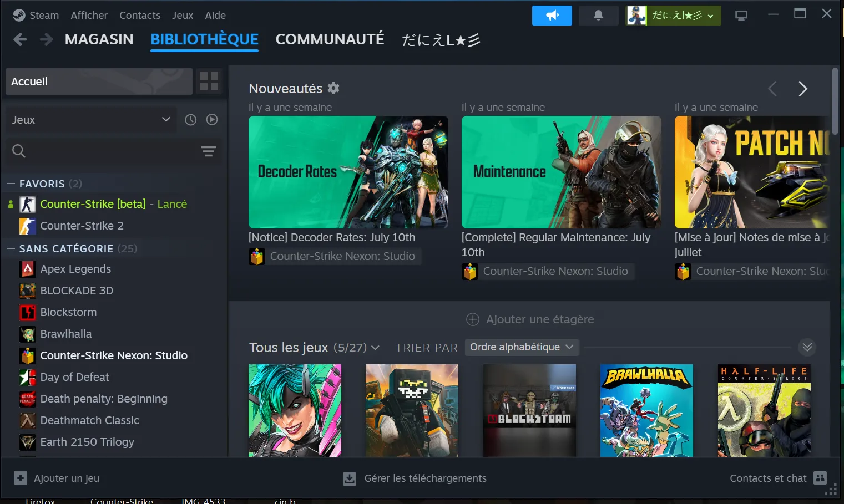Click the user profile avatar
The height and width of the screenshot is (504, 844).
637,16
